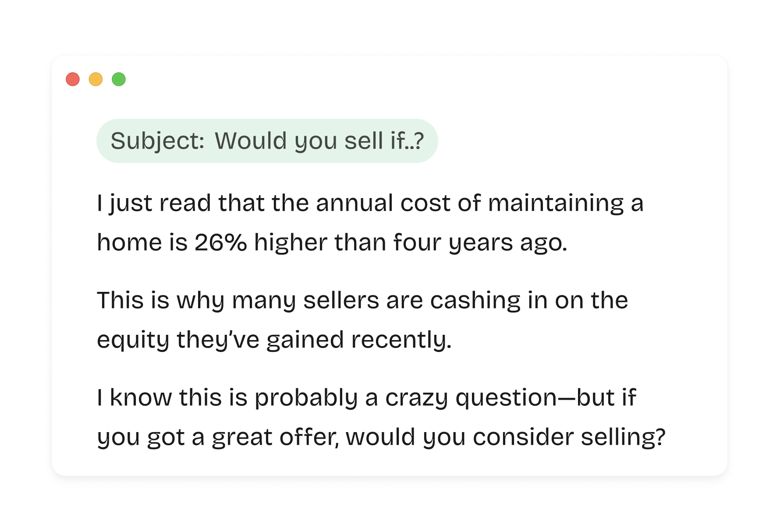
Task: Click the yellow minimize window dot
Action: pyautogui.click(x=96, y=79)
